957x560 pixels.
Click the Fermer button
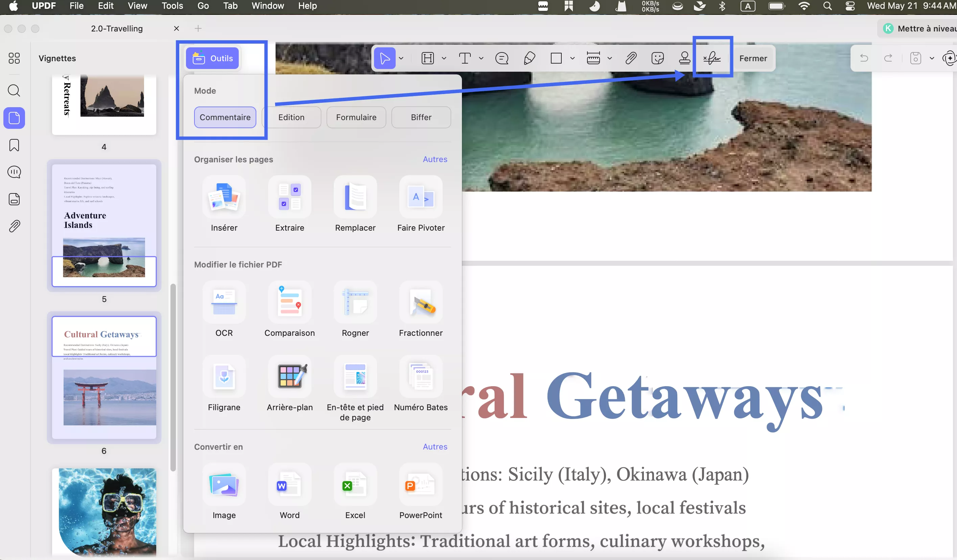pyautogui.click(x=753, y=58)
